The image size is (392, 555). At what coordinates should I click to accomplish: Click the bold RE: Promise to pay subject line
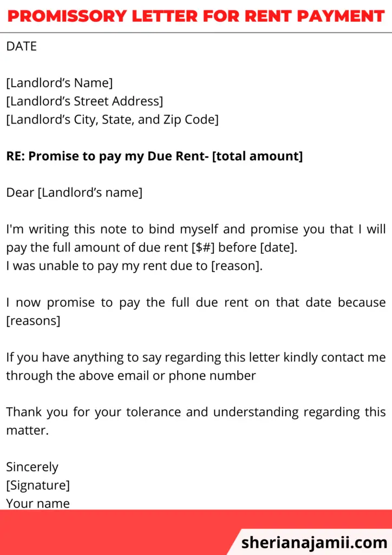154,156
